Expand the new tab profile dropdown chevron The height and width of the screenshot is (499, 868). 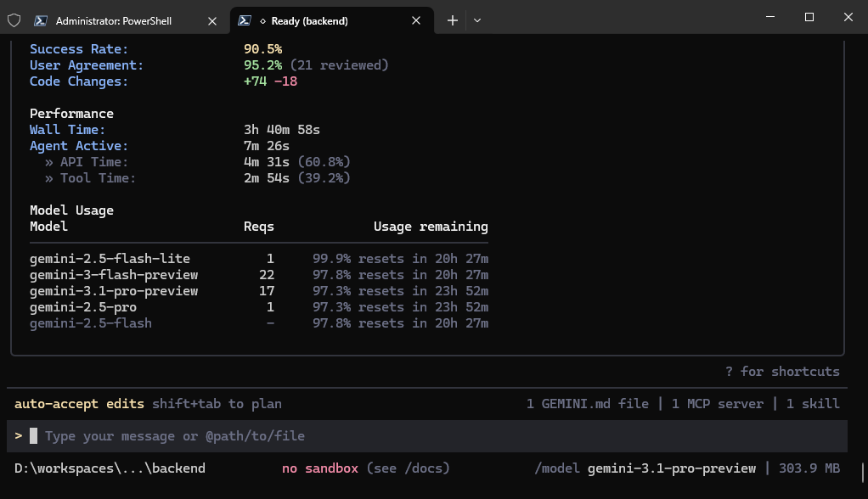[477, 20]
